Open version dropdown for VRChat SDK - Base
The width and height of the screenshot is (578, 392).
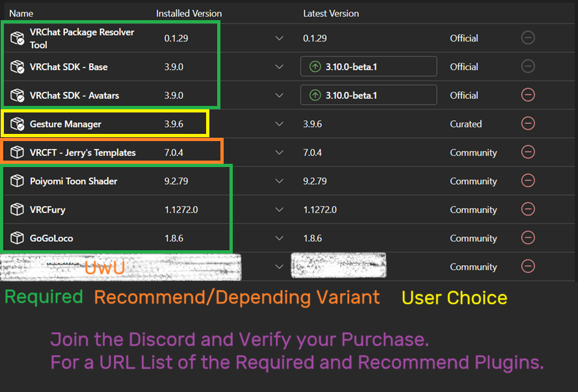click(280, 67)
